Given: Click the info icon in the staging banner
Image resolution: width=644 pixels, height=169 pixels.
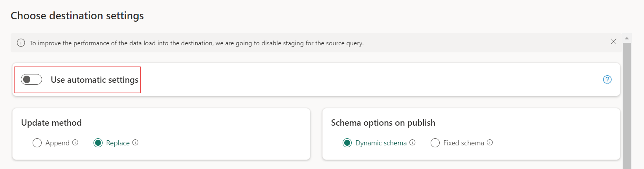Looking at the screenshot, I should tap(21, 43).
